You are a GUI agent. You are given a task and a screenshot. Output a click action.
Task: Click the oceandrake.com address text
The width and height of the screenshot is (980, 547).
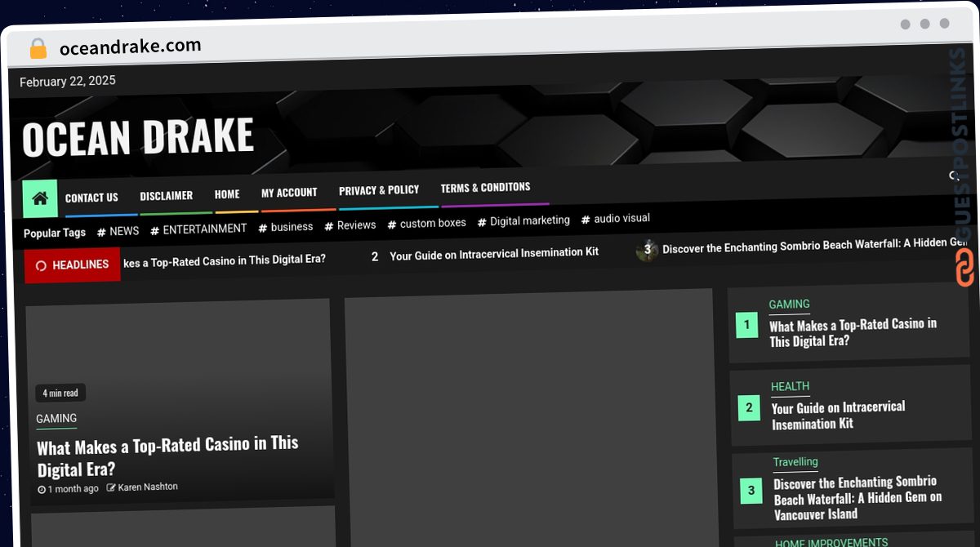130,47
